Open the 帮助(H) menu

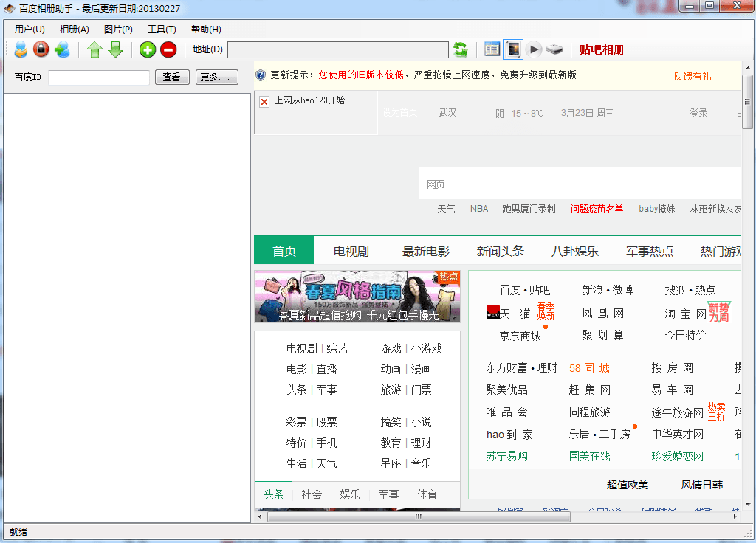(x=207, y=30)
